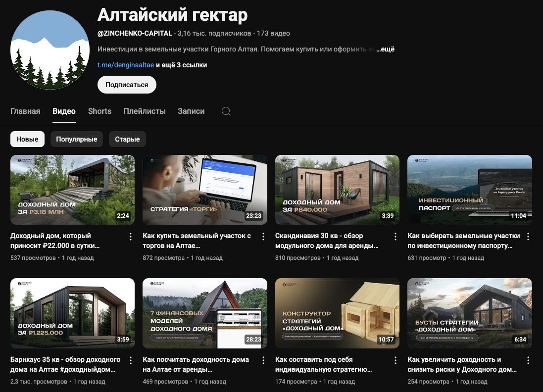
Task: Select the Новые sort filter chip
Action: pos(27,139)
